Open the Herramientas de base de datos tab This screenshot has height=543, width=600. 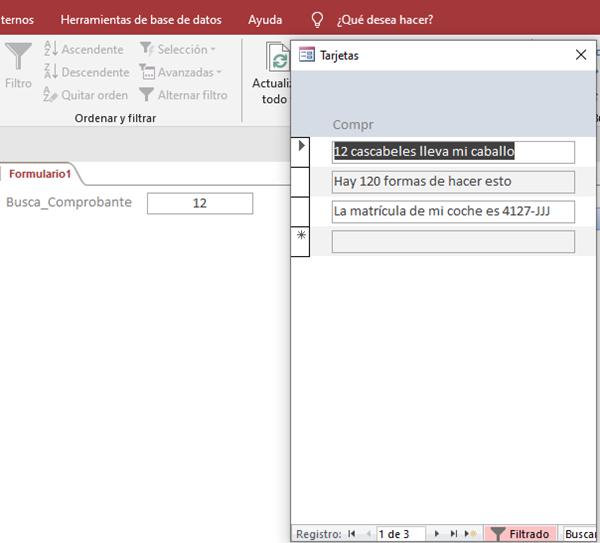(141, 20)
